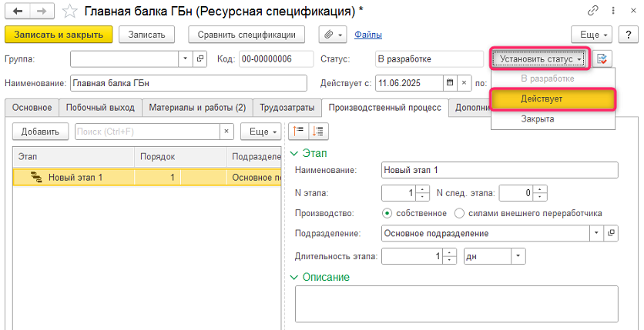Click the back navigation arrow
This screenshot has height=330, width=644.
click(x=18, y=11)
